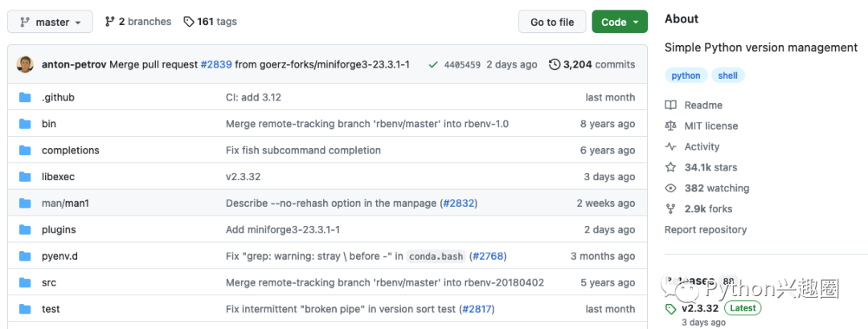The image size is (868, 329).
Task: Open 'Fix fish subcommand completion' commit
Action: [x=303, y=150]
